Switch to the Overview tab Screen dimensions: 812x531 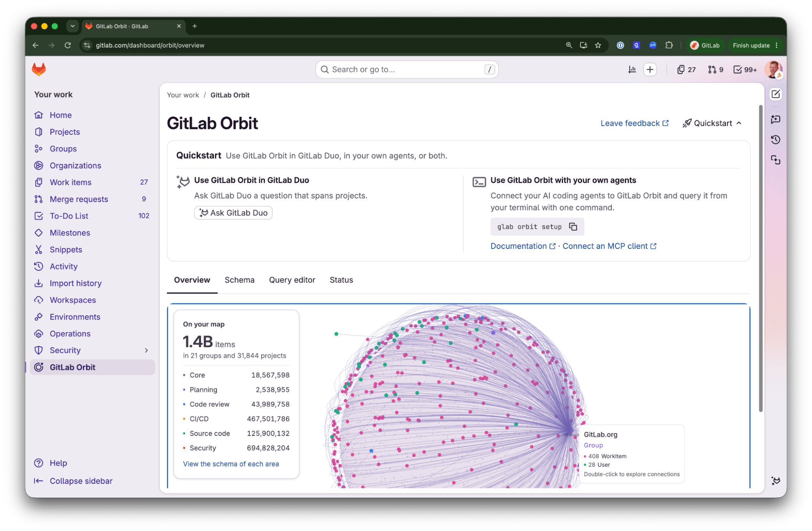[x=192, y=280]
